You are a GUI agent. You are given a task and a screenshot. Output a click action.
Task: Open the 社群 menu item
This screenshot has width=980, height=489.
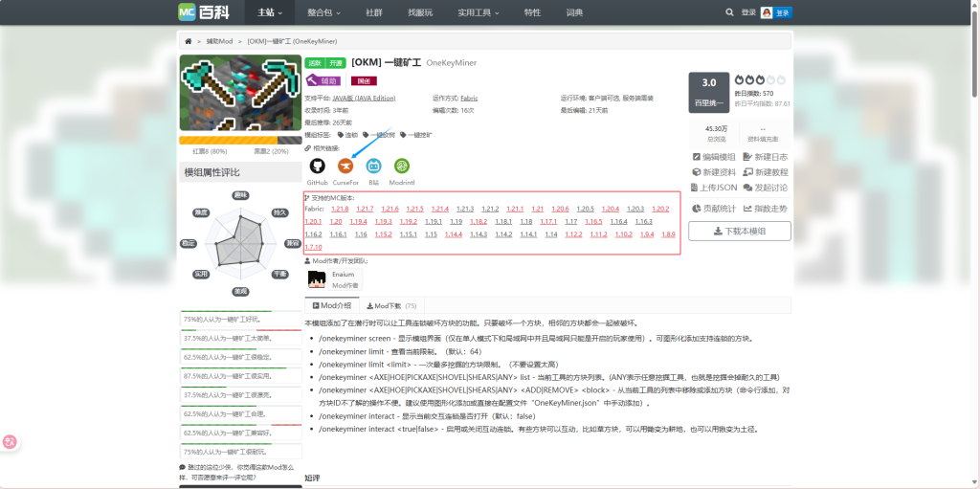click(374, 12)
